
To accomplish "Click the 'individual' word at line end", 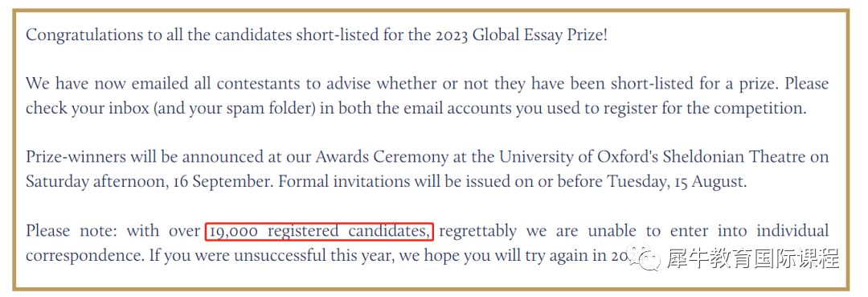I will click(x=792, y=230).
